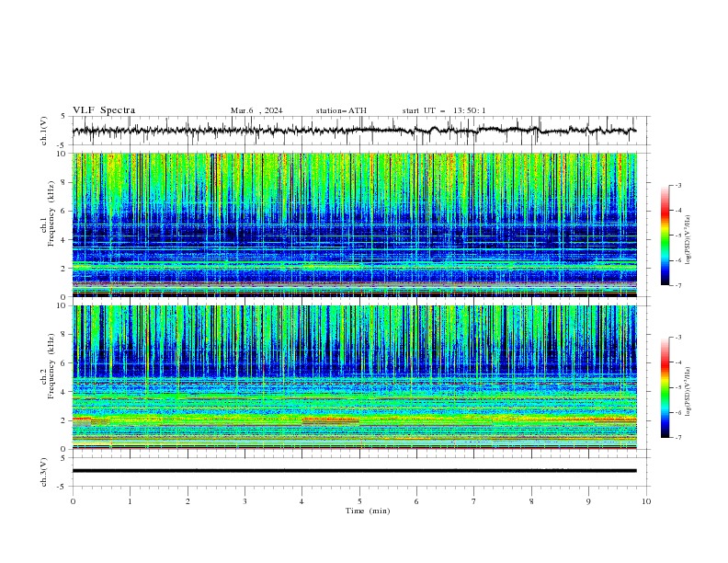This screenshot has height=563, width=728.
Task: Click the "9" tick on the time axis
Action: (588, 501)
